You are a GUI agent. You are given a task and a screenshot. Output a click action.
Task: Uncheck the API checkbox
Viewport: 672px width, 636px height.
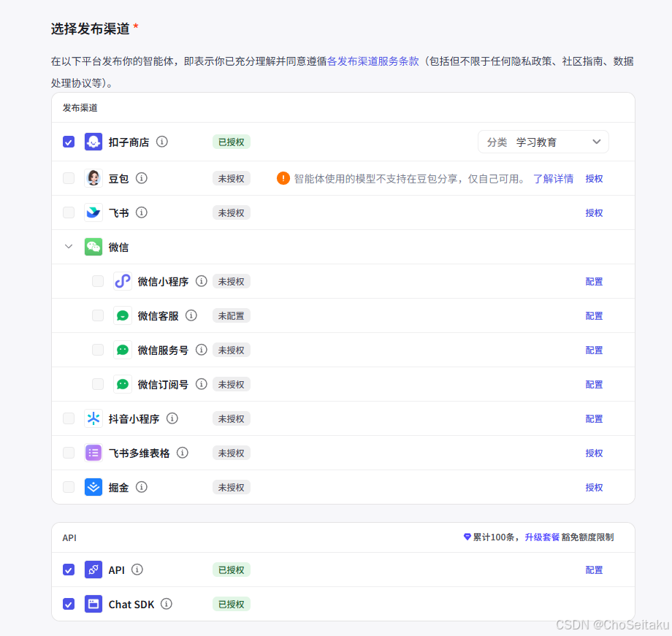point(69,570)
